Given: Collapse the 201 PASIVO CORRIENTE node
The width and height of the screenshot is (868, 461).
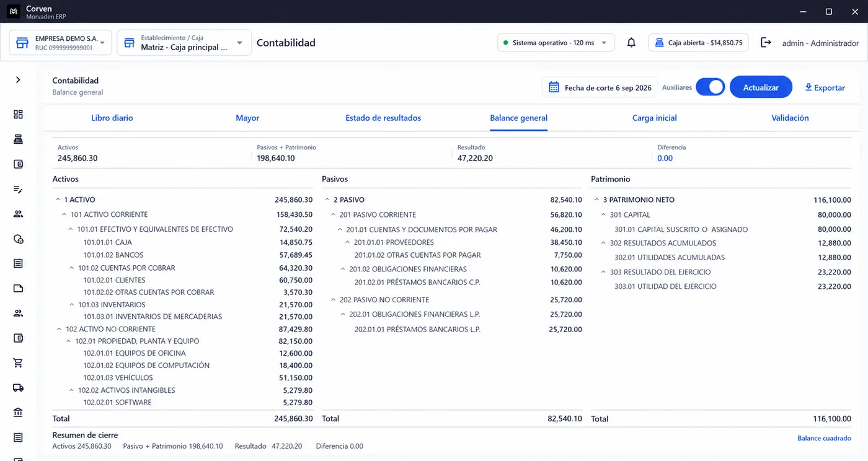Looking at the screenshot, I should (334, 214).
